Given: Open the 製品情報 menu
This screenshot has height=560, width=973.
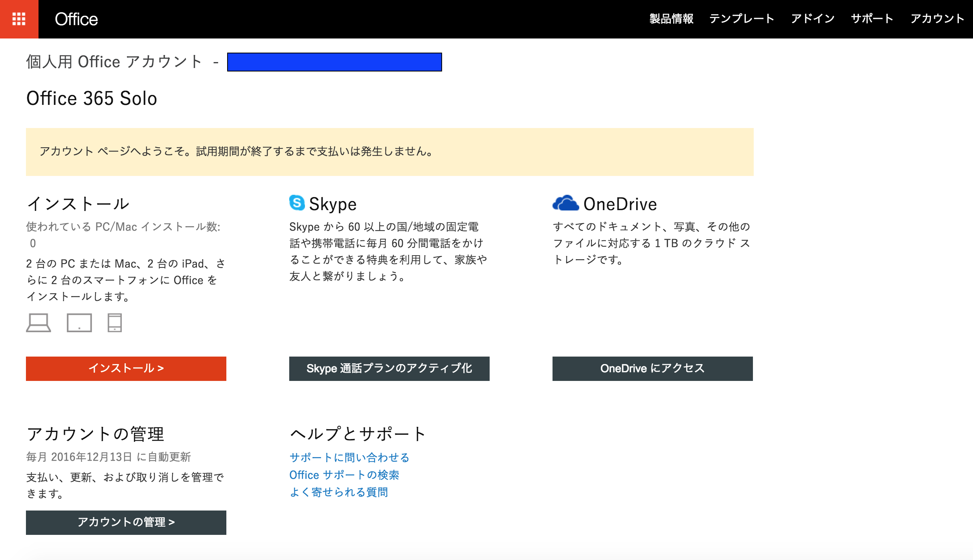Looking at the screenshot, I should coord(671,18).
